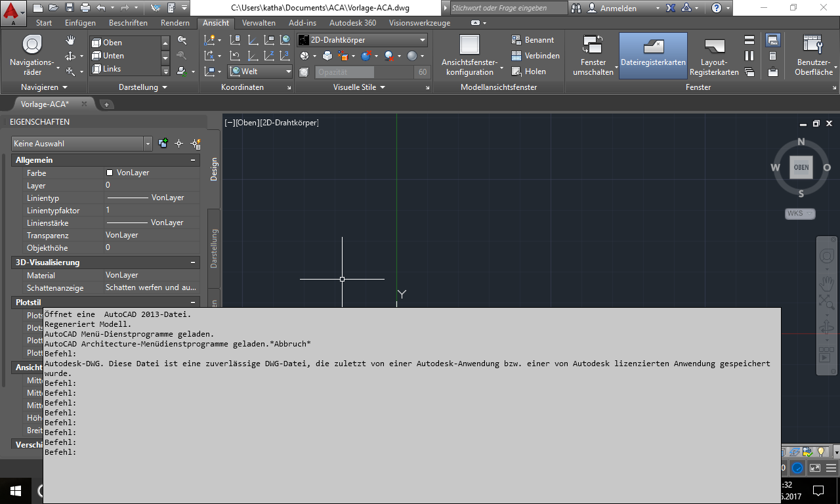The width and height of the screenshot is (840, 504).
Task: Select the Pan hand tool in the Navigieren panel
Action: click(x=71, y=41)
